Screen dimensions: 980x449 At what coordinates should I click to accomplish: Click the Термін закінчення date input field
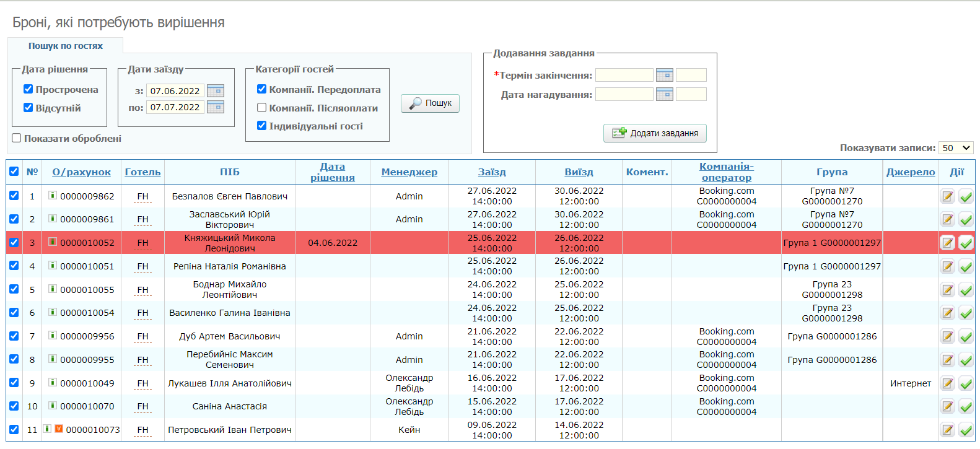(624, 76)
